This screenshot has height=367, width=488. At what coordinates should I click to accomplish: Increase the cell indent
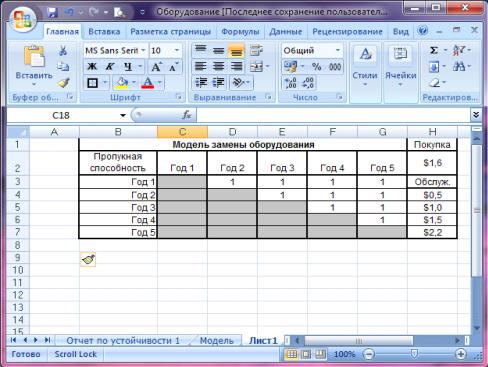point(218,82)
